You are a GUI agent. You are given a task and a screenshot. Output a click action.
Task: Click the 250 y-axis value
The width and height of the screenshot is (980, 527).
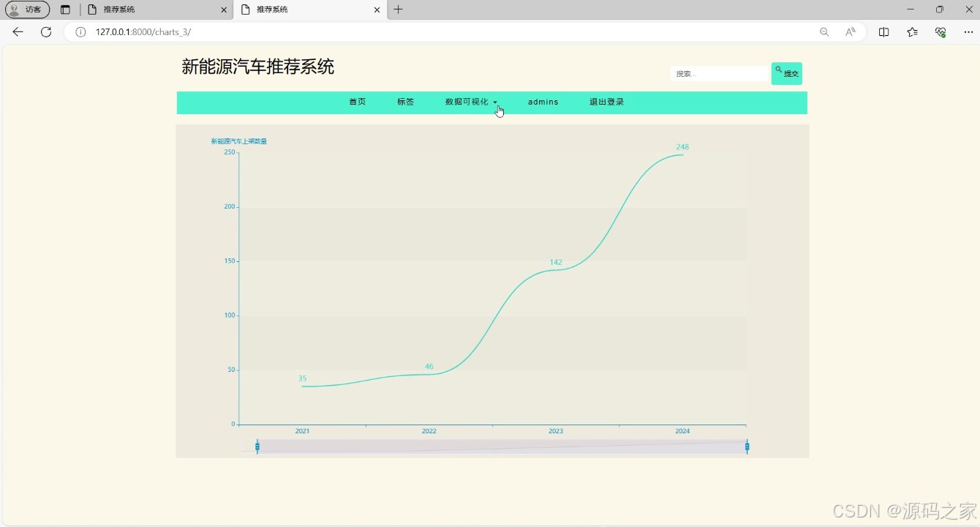(230, 152)
